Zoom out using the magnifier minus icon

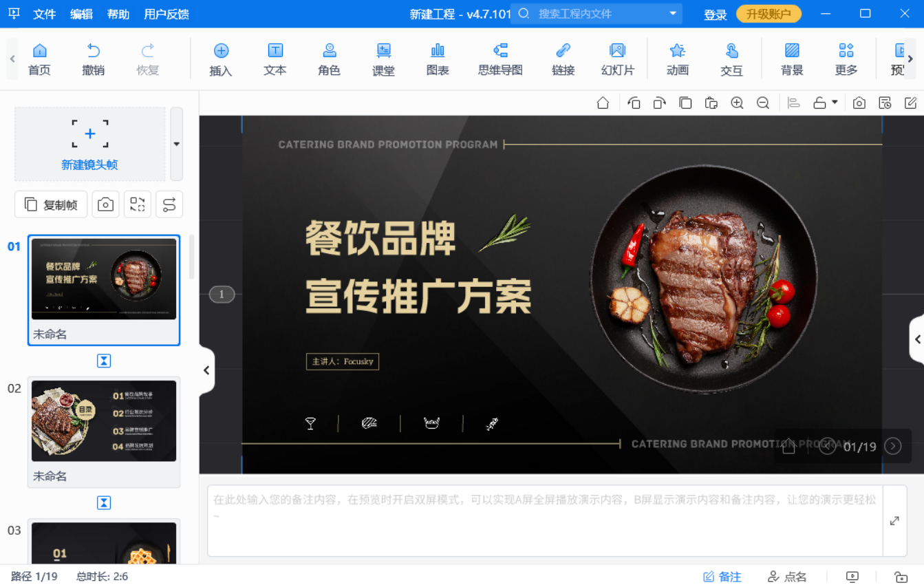(762, 103)
